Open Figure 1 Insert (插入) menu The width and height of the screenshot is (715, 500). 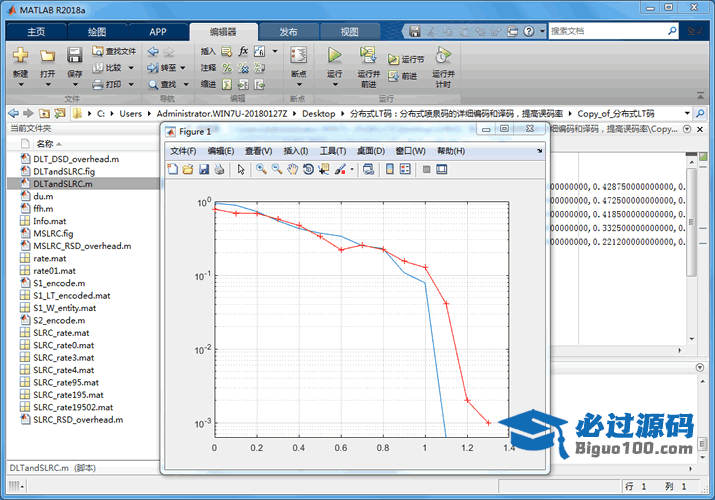295,151
